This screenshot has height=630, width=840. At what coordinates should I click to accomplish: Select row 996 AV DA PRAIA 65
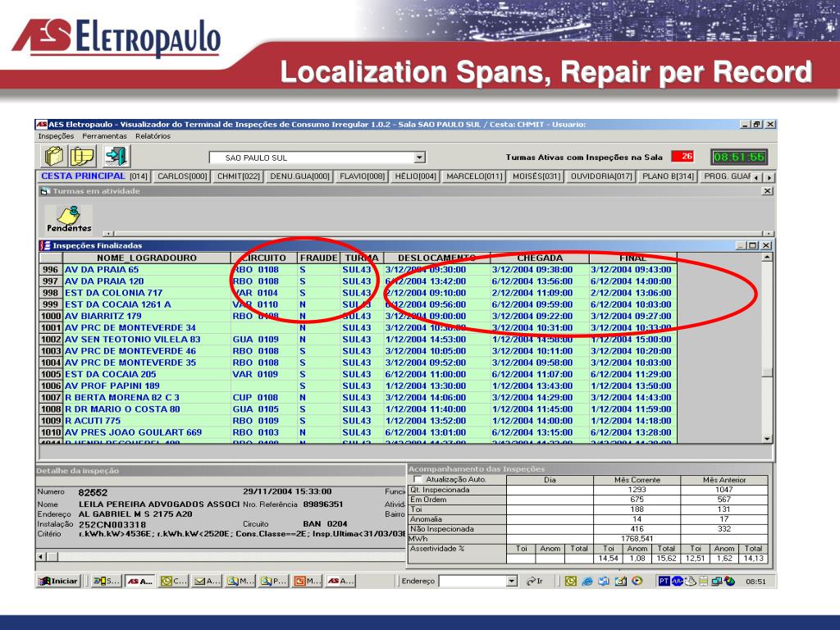[x=358, y=269]
